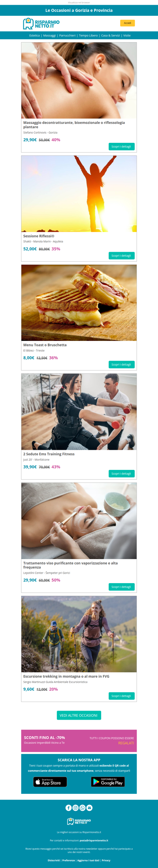Open details for Menu Toast o Bruschetta
Image resolution: width=158 pixels, height=868 pixels.
122,365
